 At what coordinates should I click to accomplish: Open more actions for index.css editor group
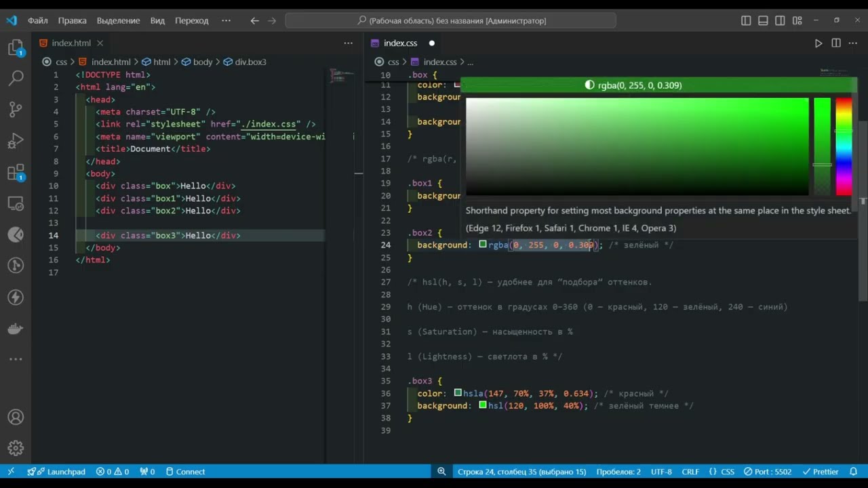(x=853, y=43)
